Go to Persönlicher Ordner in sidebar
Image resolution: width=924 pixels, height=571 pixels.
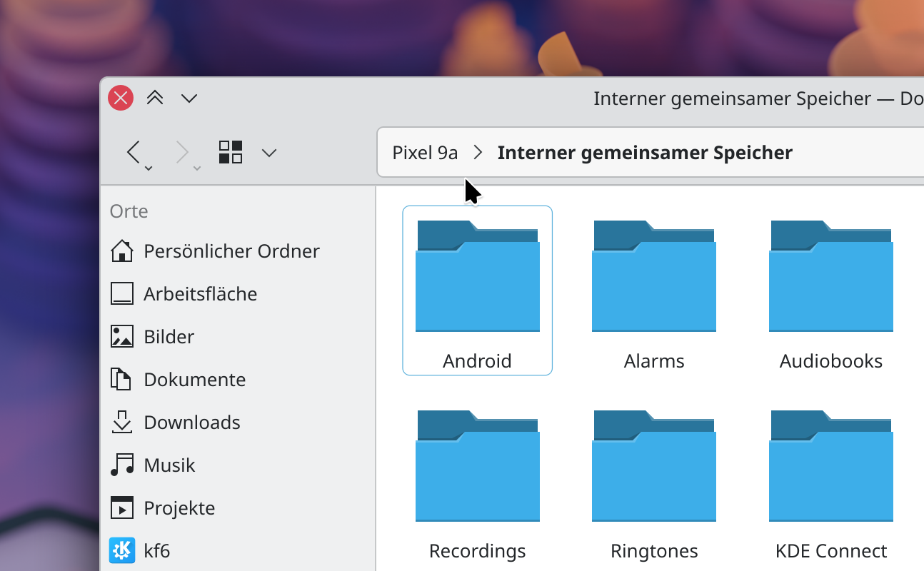click(x=231, y=251)
